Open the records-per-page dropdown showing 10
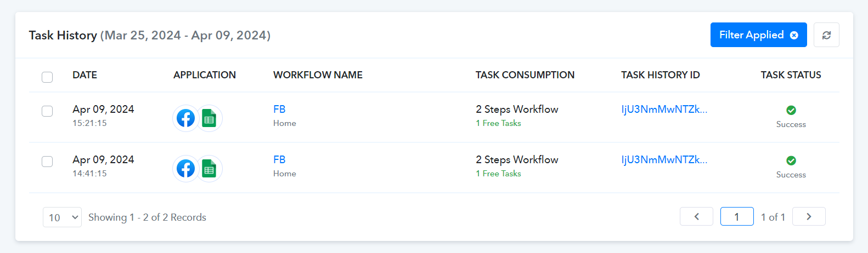Viewport: 868px width, 253px height. [x=62, y=217]
